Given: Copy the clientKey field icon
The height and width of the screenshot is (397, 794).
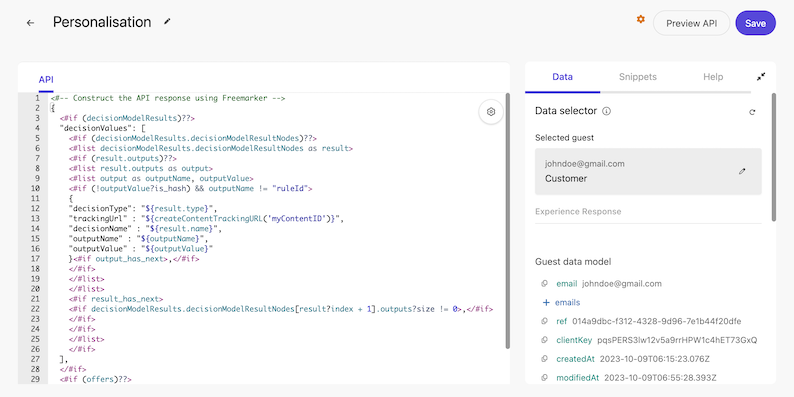Looking at the screenshot, I should pos(544,340).
